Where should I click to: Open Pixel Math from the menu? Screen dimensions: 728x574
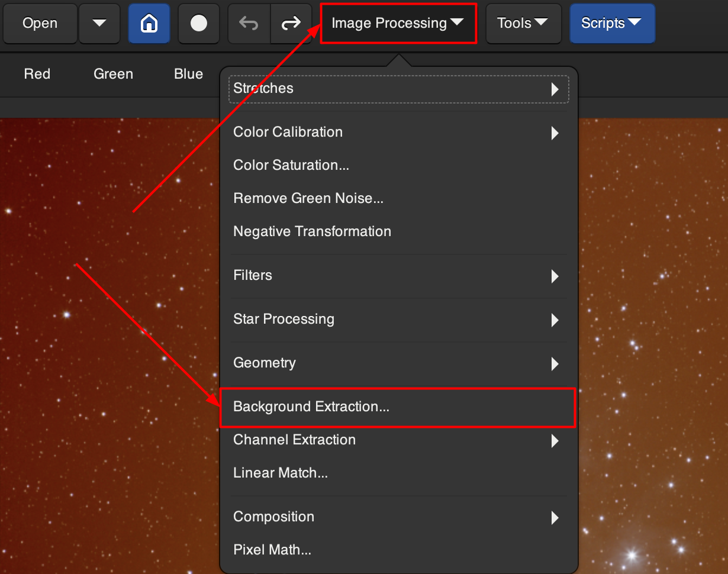272,550
